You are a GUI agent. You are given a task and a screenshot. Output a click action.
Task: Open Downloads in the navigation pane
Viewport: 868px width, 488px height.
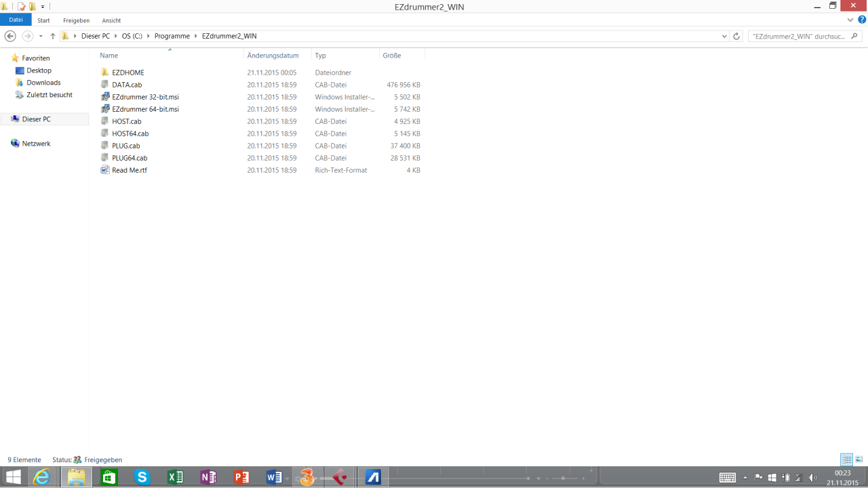click(x=43, y=83)
